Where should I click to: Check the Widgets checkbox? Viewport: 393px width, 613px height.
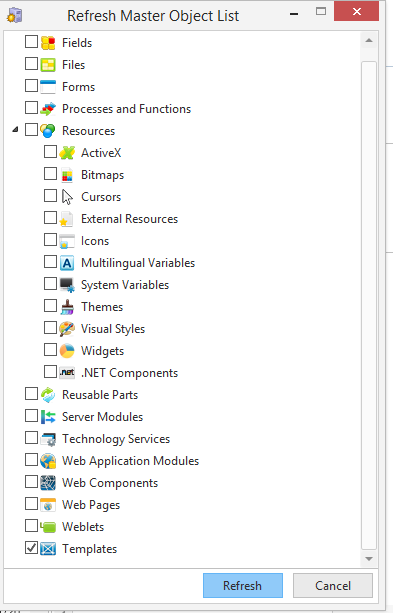50,350
